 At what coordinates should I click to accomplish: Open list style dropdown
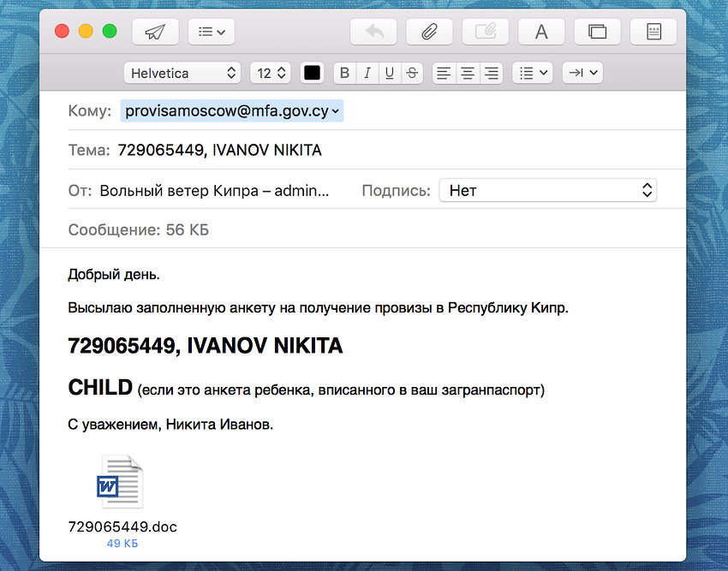tap(533, 73)
